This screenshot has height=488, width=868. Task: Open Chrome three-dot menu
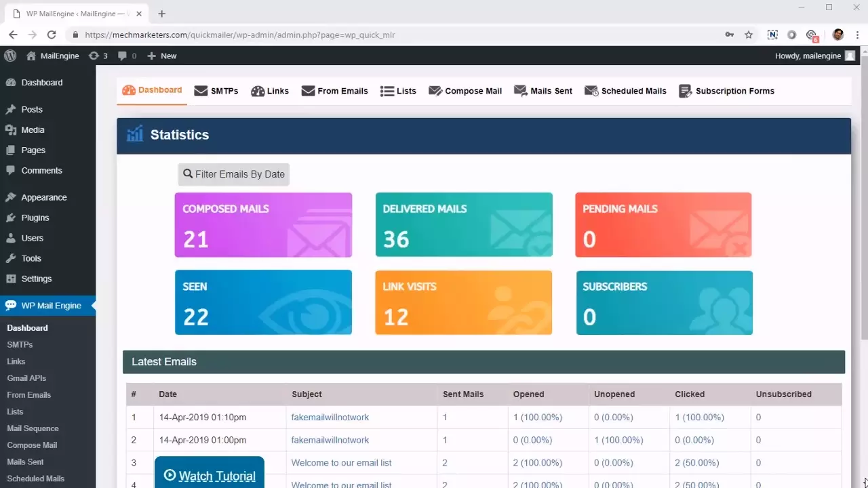coord(857,35)
